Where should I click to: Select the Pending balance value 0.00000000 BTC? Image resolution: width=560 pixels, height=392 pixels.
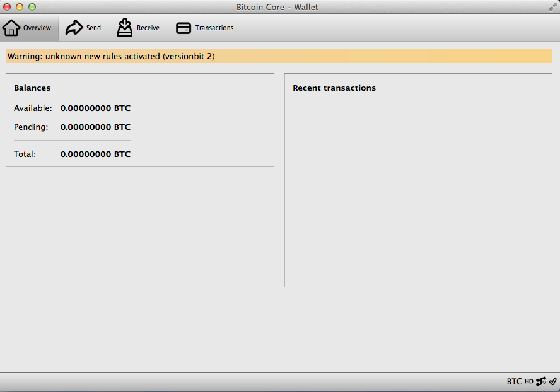tap(95, 127)
